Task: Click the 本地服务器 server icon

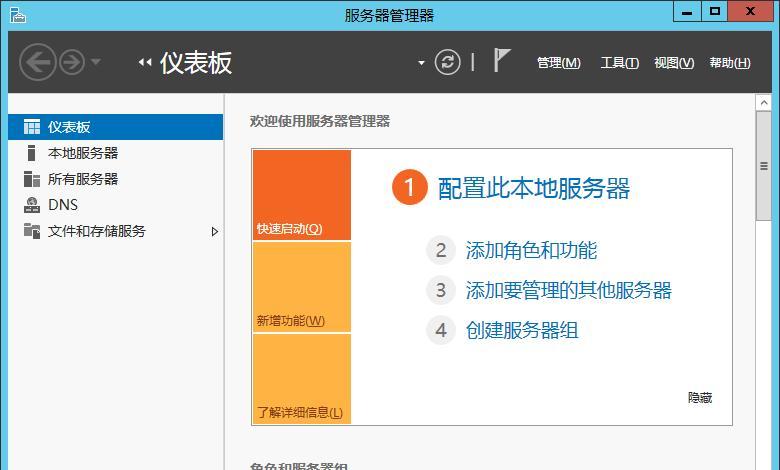Action: [31, 153]
